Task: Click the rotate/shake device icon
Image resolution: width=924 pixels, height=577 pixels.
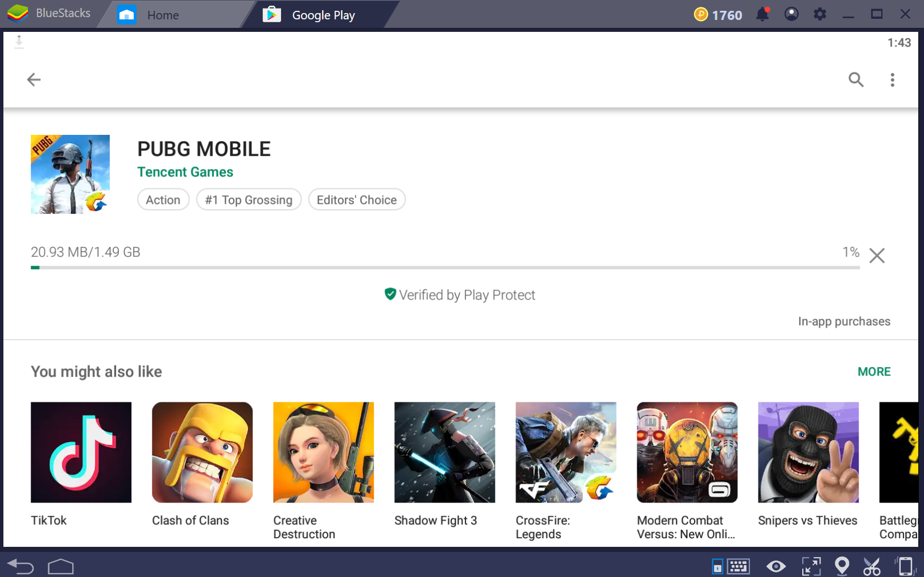Action: 905,566
